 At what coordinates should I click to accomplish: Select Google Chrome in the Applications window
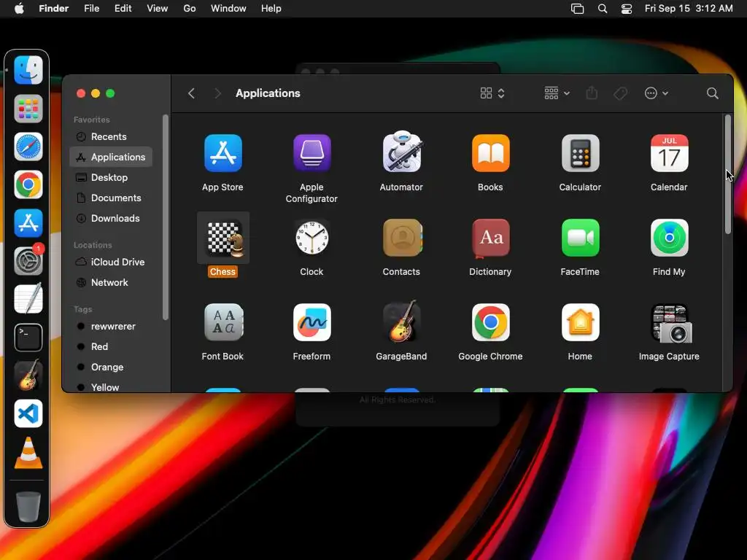coord(490,322)
